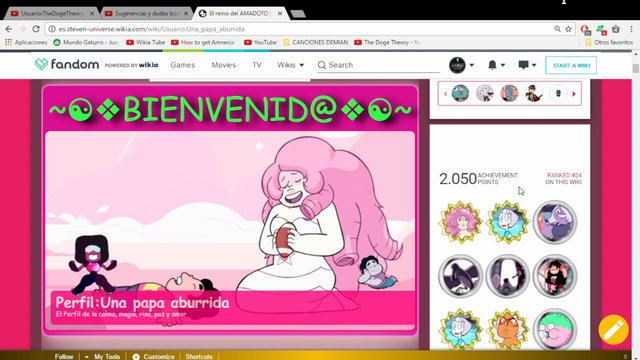The height and width of the screenshot is (360, 640).
Task: Click the search magnifier icon
Action: [322, 65]
